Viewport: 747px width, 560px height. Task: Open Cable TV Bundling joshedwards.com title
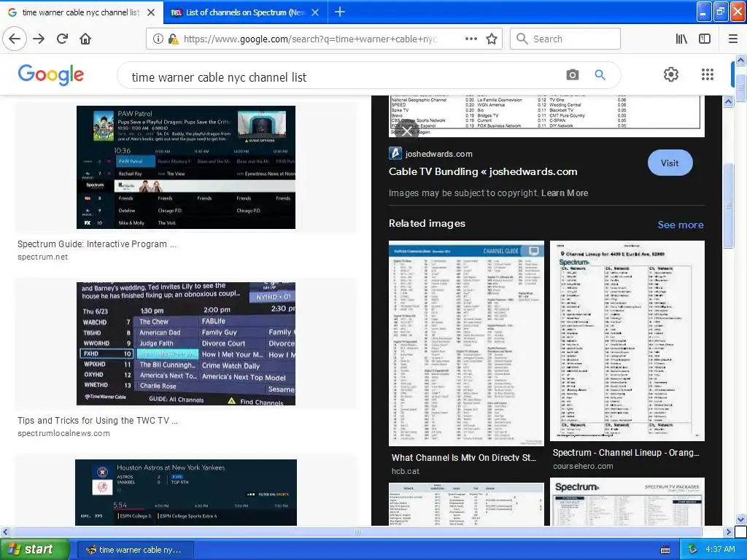[483, 171]
